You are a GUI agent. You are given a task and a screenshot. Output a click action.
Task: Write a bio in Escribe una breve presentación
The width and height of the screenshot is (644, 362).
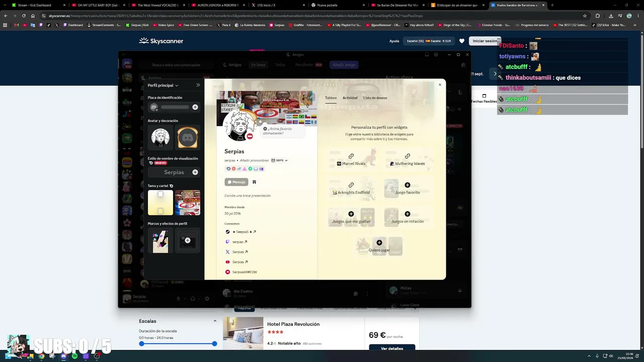248,196
